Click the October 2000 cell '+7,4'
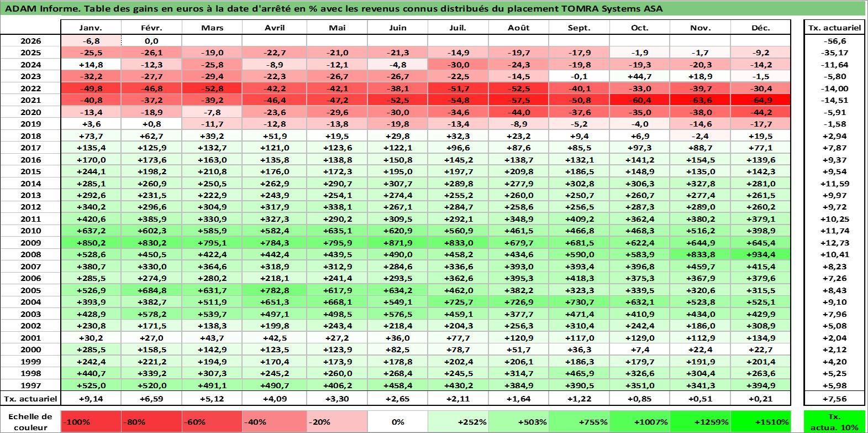 639,349
